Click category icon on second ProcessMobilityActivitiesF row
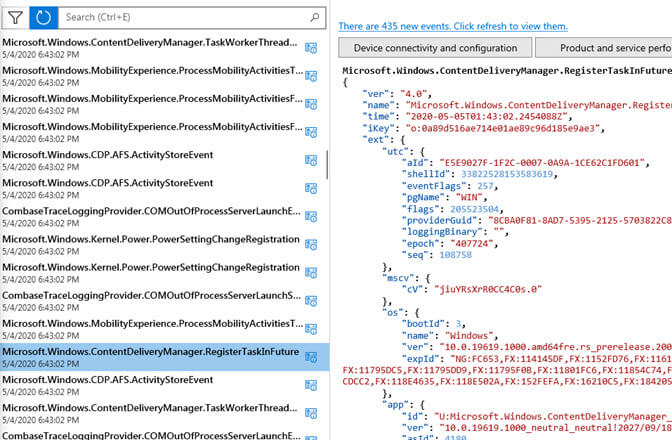This screenshot has height=440, width=672. [x=311, y=132]
